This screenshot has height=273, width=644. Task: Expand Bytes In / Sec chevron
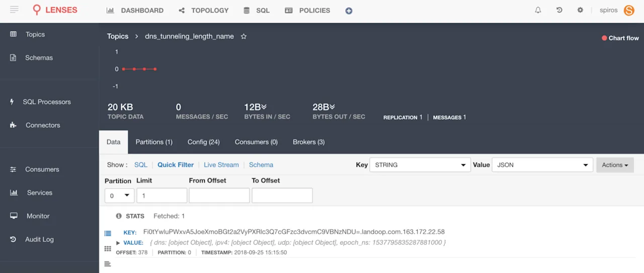[264, 107]
